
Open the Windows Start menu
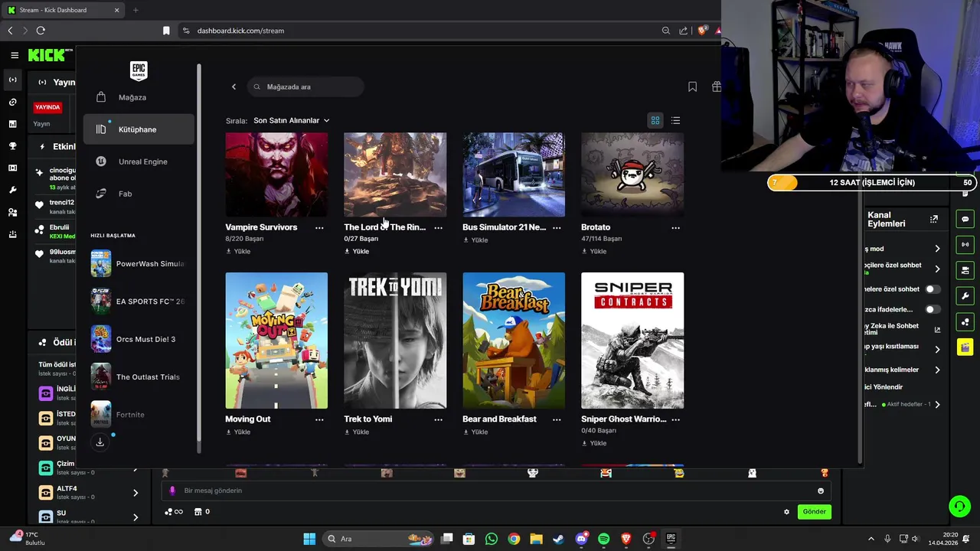[x=309, y=539]
